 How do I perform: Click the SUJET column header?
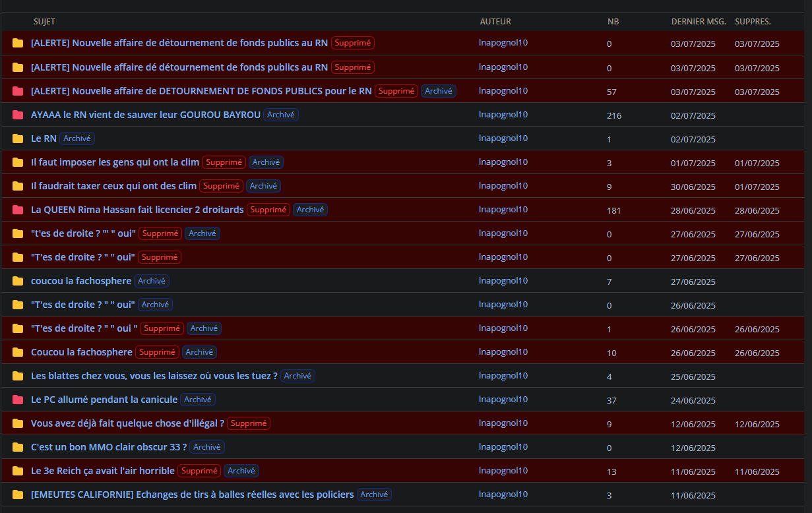coord(44,22)
